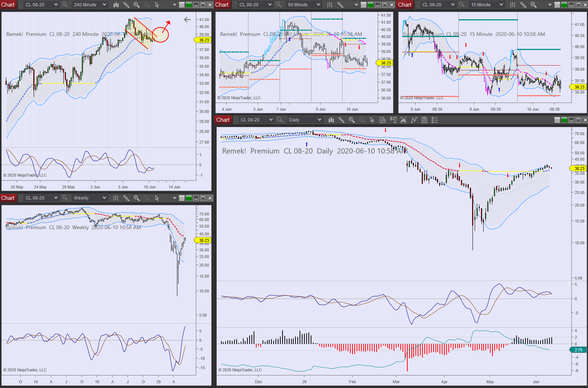Open Strategies icon in Daily chart
The width and height of the screenshot is (588, 388).
pyautogui.click(x=424, y=120)
